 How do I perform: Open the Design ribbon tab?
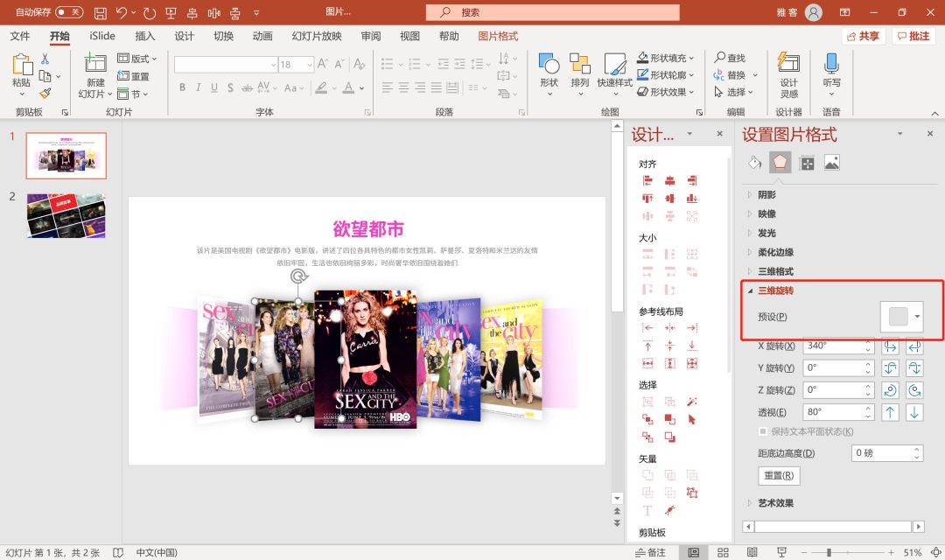pyautogui.click(x=184, y=36)
